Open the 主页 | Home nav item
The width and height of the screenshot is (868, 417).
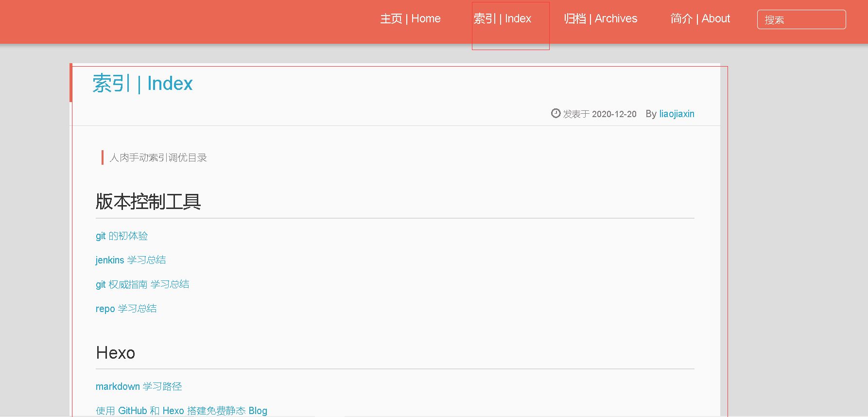[410, 19]
